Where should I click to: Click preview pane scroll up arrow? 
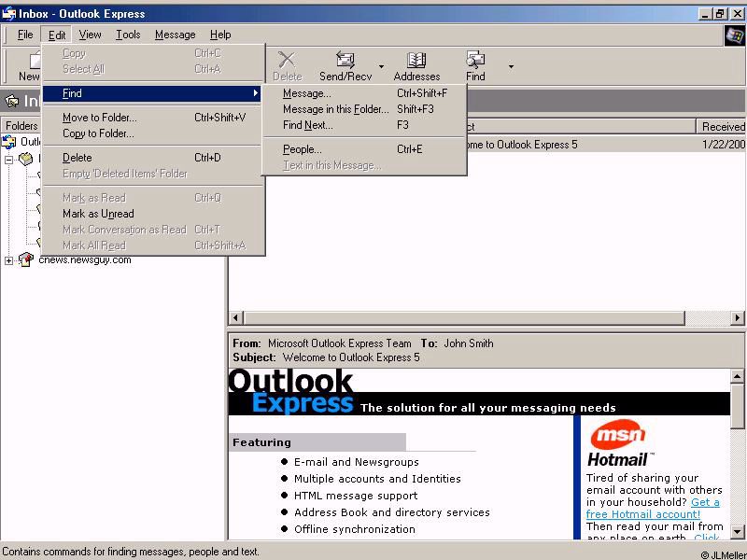click(x=737, y=377)
